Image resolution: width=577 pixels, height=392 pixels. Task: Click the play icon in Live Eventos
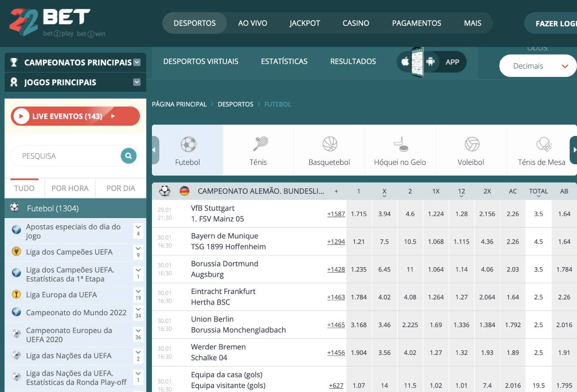point(21,116)
